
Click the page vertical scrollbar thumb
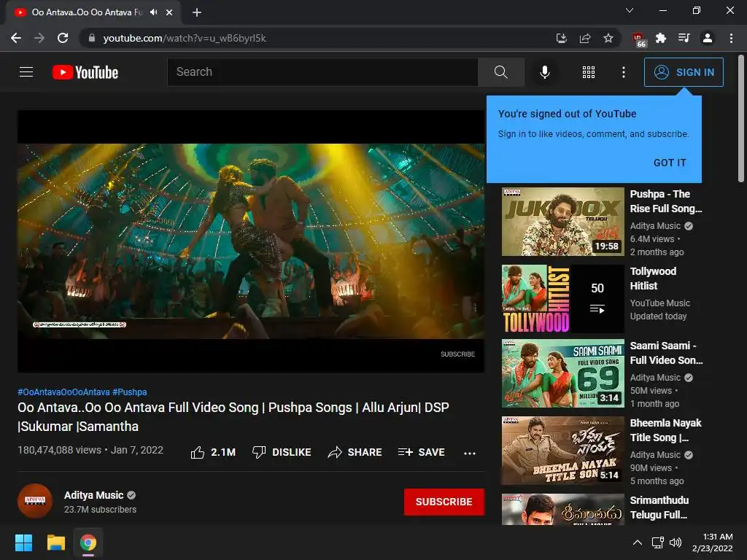pyautogui.click(x=741, y=119)
